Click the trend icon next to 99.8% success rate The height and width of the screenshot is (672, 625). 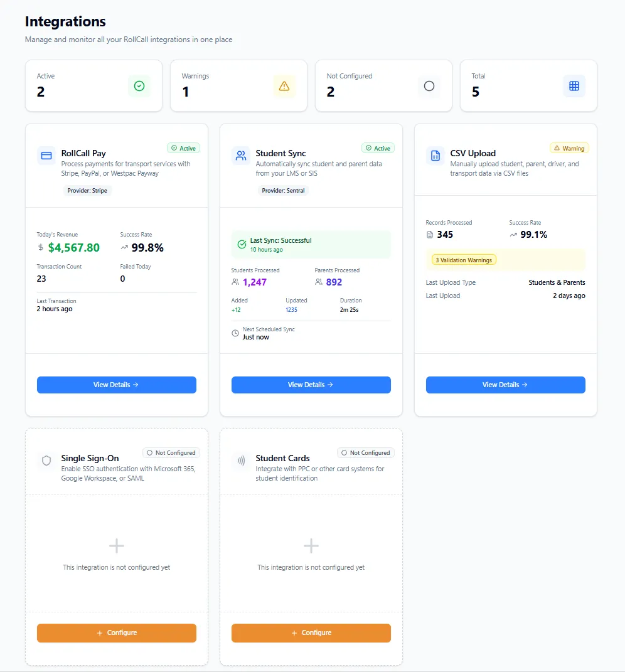(124, 247)
